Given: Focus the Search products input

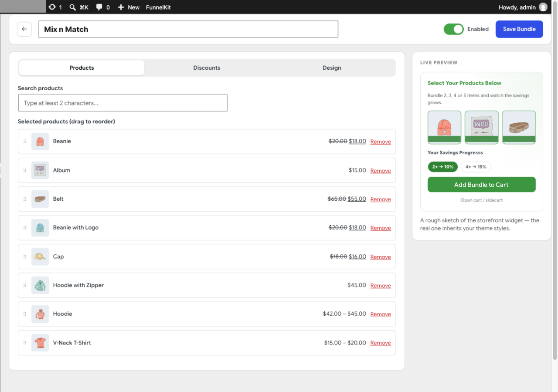Looking at the screenshot, I should click(123, 103).
